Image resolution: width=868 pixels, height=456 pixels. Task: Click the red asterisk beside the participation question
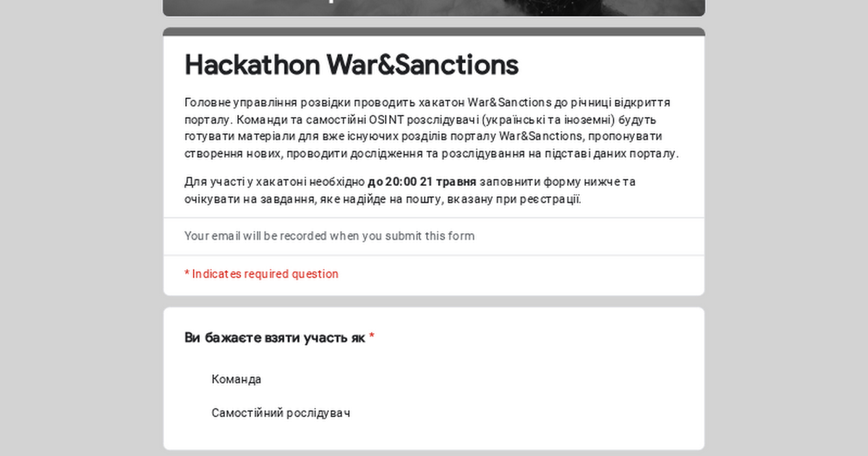point(372,338)
